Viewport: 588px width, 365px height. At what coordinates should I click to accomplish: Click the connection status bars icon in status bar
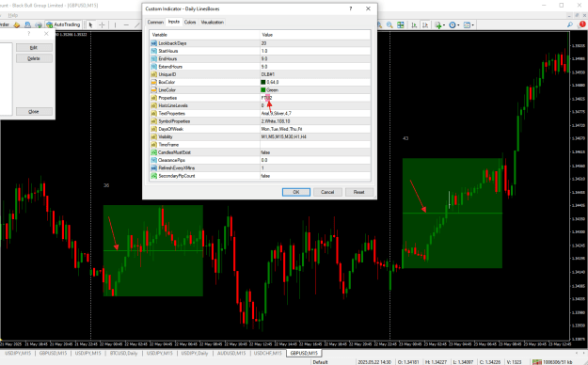tap(536, 362)
